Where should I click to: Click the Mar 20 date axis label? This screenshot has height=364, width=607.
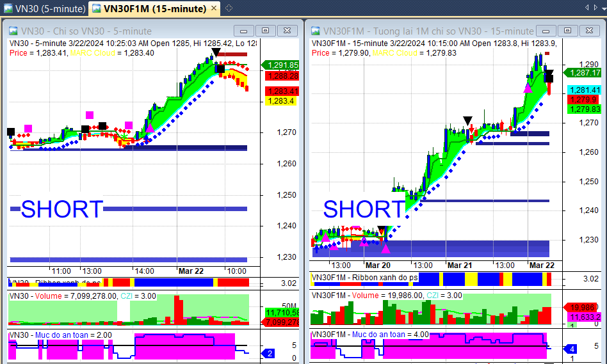pos(378,265)
